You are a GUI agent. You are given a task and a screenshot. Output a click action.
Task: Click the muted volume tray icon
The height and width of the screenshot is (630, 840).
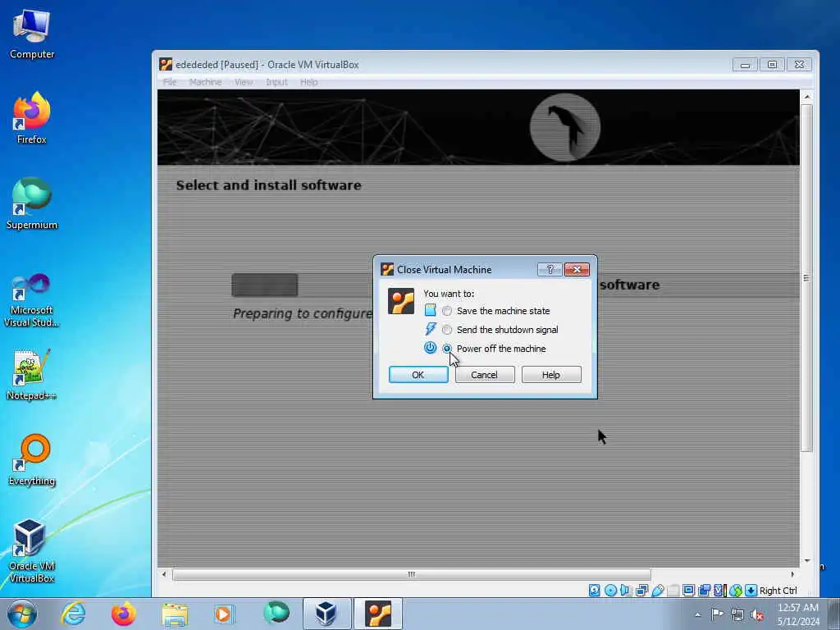click(757, 614)
